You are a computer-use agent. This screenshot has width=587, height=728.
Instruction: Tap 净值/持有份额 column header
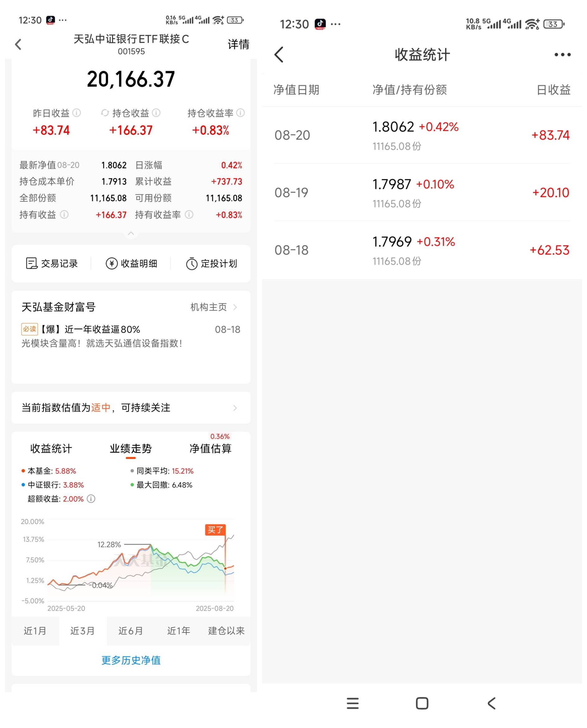[409, 90]
